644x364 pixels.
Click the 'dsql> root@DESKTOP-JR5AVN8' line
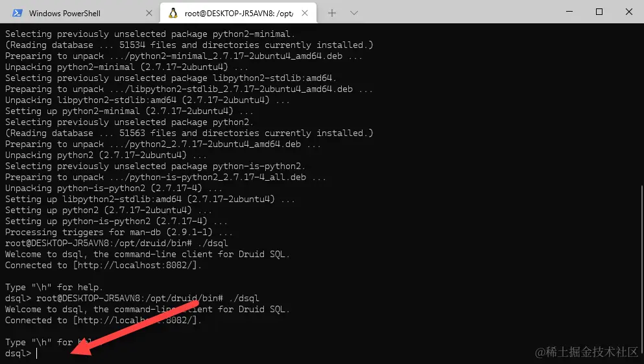pyautogui.click(x=132, y=299)
